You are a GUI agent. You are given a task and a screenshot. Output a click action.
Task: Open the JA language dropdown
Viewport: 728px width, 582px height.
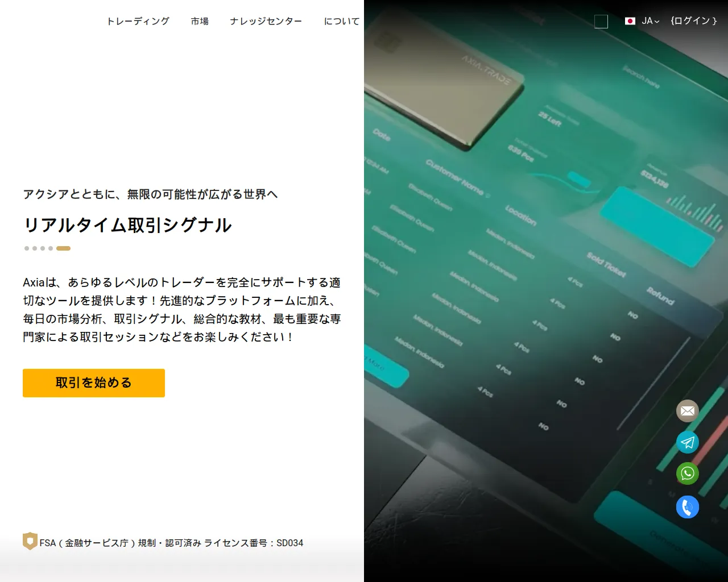click(x=642, y=21)
